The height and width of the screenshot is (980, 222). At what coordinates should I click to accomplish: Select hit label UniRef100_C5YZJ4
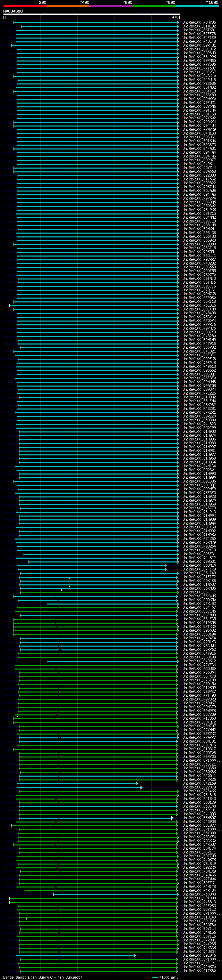coord(199,168)
